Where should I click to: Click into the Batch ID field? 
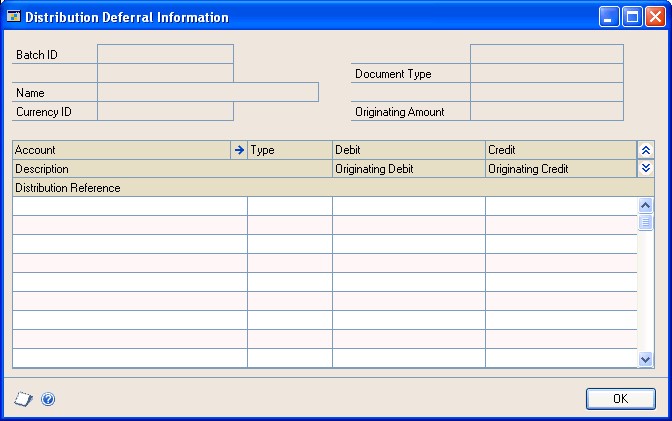click(165, 54)
